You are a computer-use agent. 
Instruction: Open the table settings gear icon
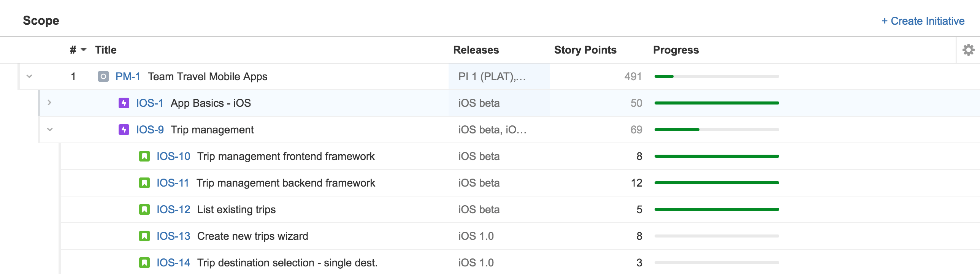[968, 50]
